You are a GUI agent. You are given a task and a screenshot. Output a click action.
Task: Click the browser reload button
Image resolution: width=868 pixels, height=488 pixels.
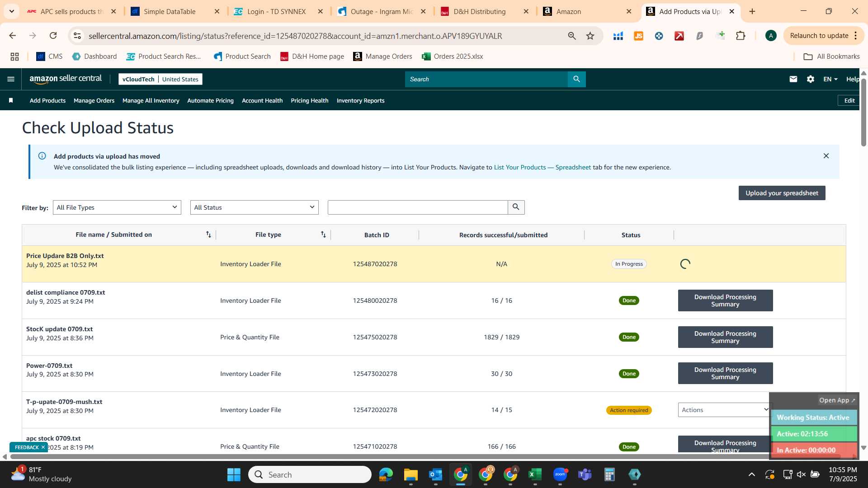click(x=53, y=36)
